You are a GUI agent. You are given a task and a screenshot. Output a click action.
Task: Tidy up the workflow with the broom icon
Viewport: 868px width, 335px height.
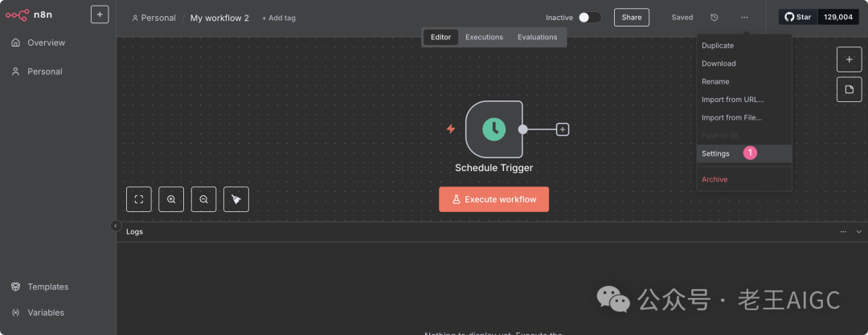pyautogui.click(x=236, y=199)
